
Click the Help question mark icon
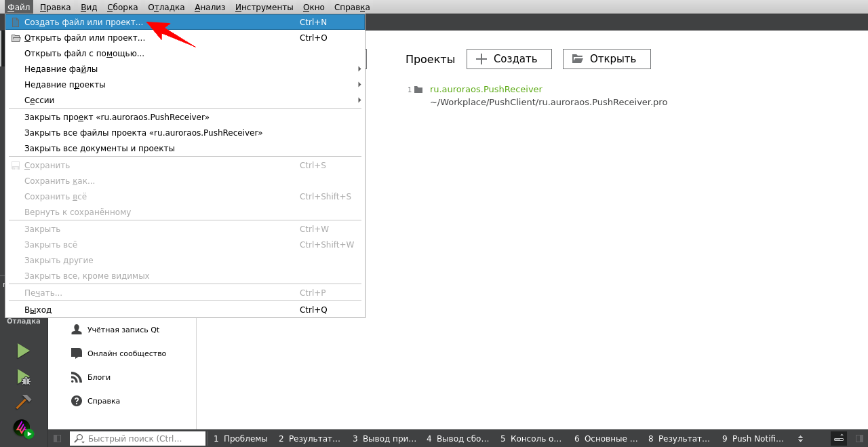77,401
